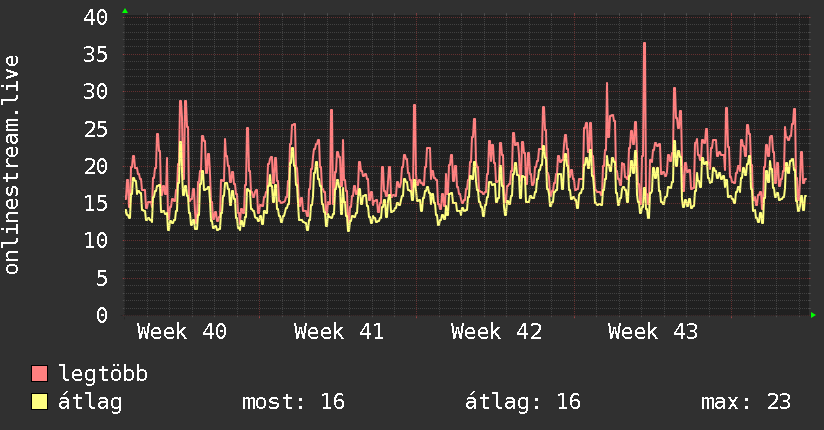824x430 pixels.
Task: Click the 5 y-axis value
Action: [x=102, y=278]
